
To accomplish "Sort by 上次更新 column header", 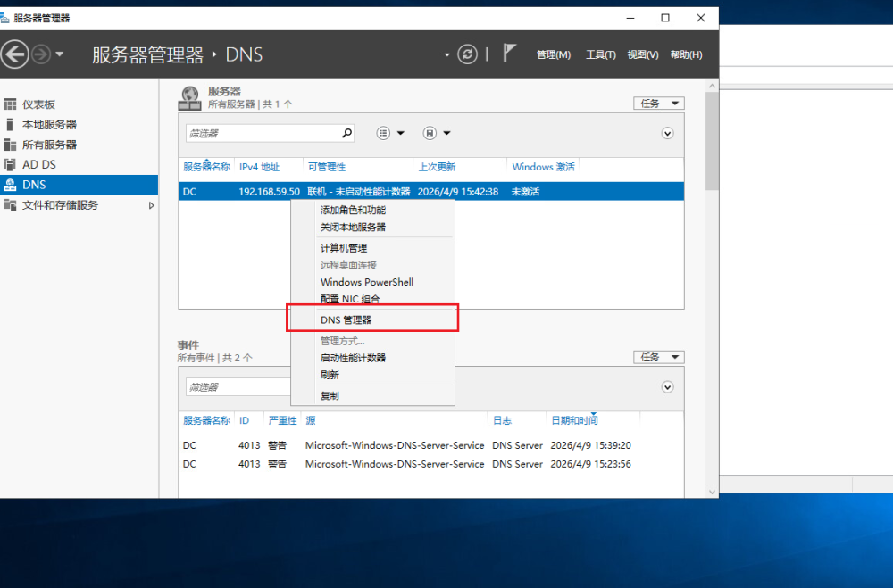I will (x=437, y=167).
